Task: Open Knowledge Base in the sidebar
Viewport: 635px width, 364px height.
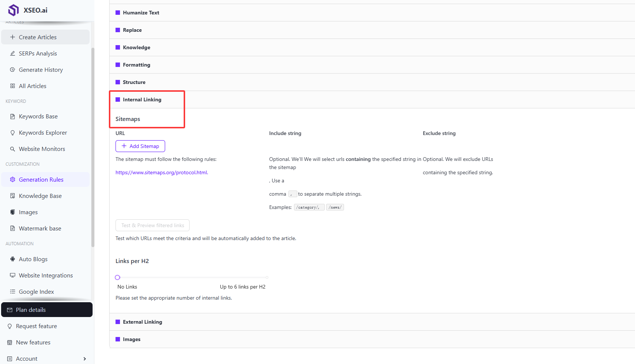Action: tap(40, 196)
